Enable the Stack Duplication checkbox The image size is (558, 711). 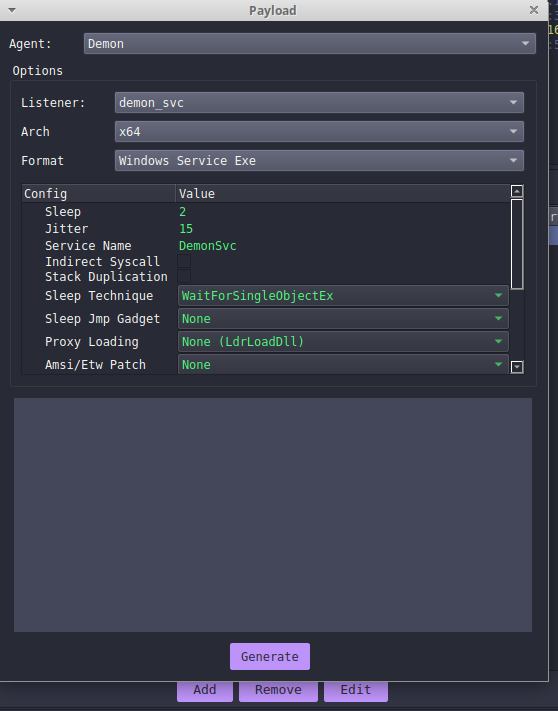tap(184, 276)
